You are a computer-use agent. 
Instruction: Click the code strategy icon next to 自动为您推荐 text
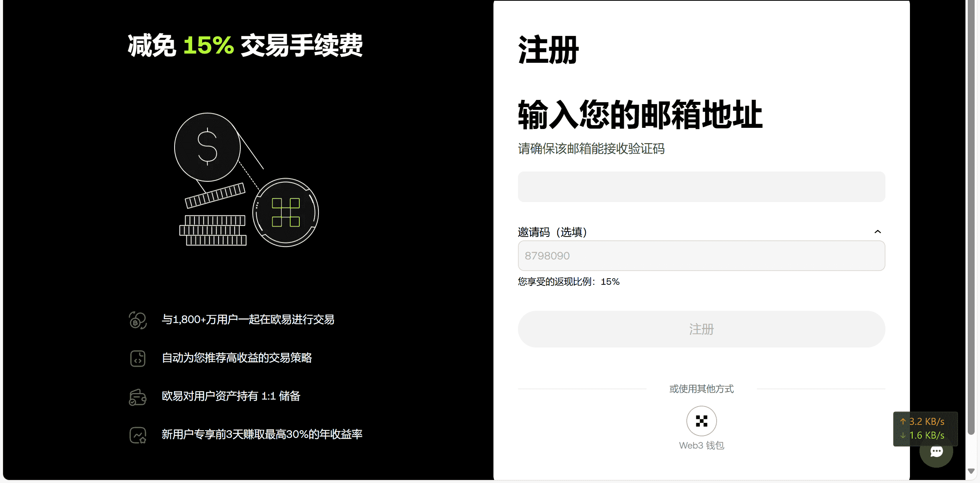click(x=138, y=358)
